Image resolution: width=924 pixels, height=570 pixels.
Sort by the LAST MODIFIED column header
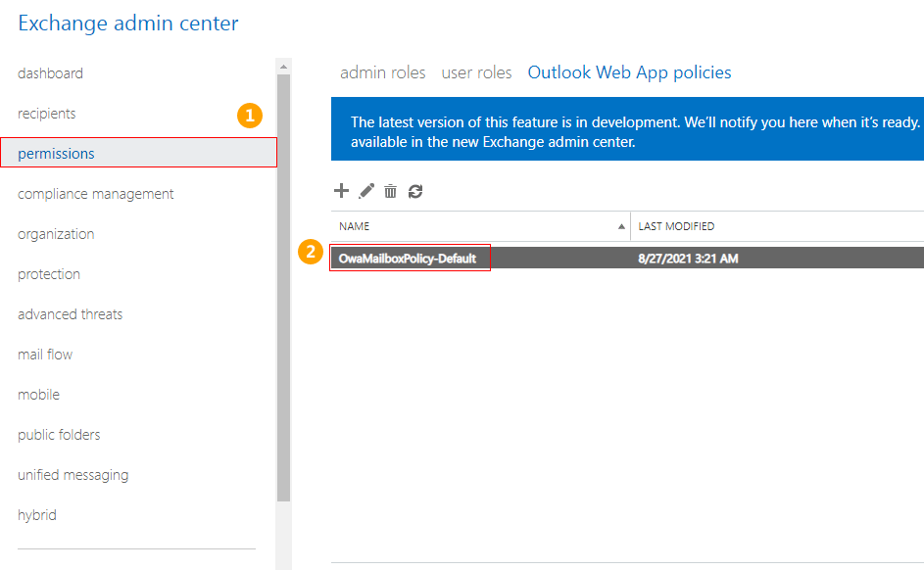(x=676, y=226)
